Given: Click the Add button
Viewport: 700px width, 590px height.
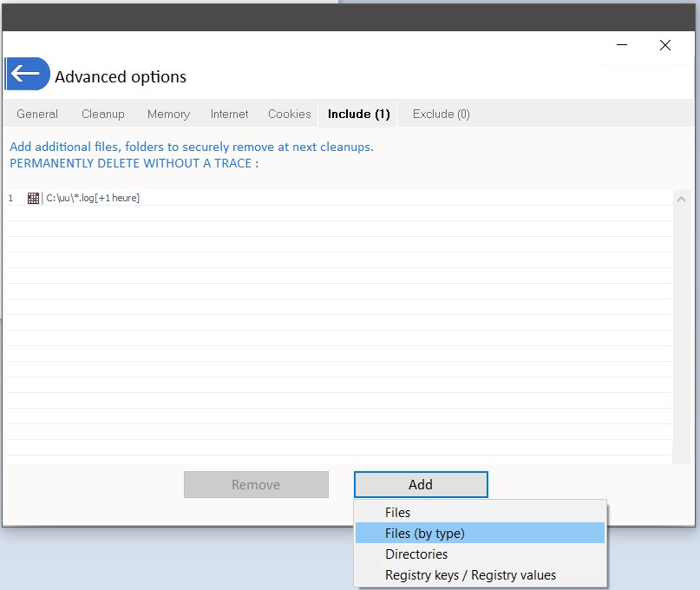Looking at the screenshot, I should 421,485.
